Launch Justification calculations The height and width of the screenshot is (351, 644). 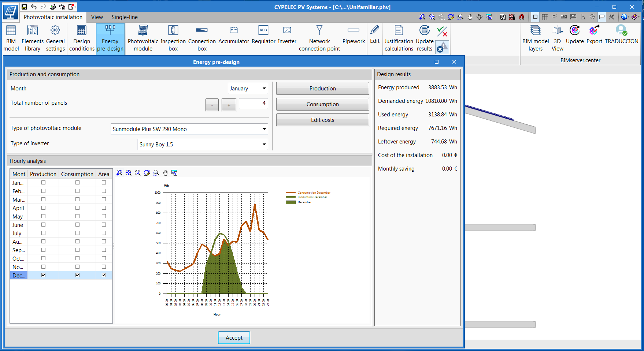398,38
